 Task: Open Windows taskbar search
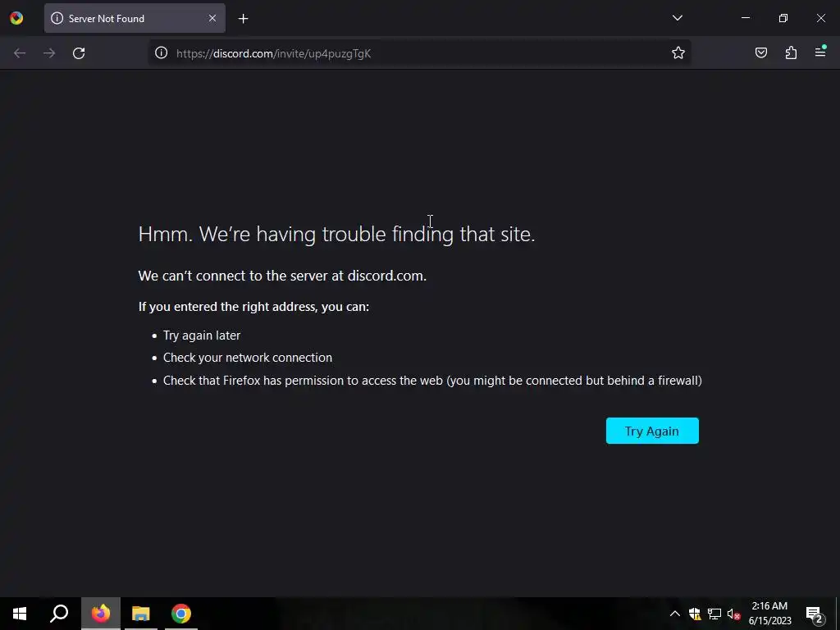[59, 614]
